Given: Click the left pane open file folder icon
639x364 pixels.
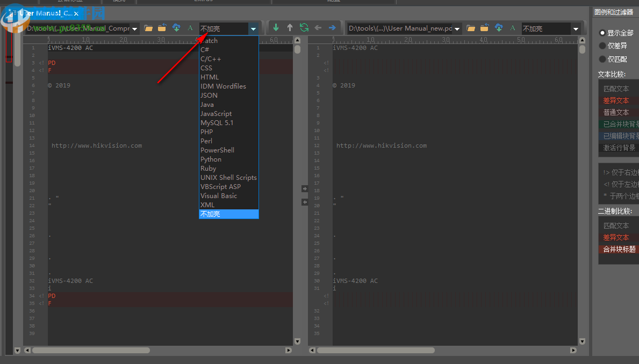Looking at the screenshot, I should pyautogui.click(x=149, y=28).
